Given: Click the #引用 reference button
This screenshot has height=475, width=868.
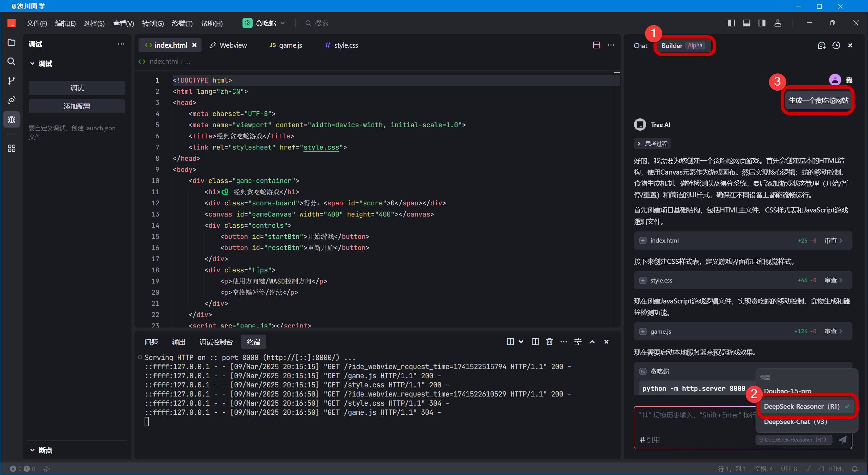Looking at the screenshot, I should point(650,439).
